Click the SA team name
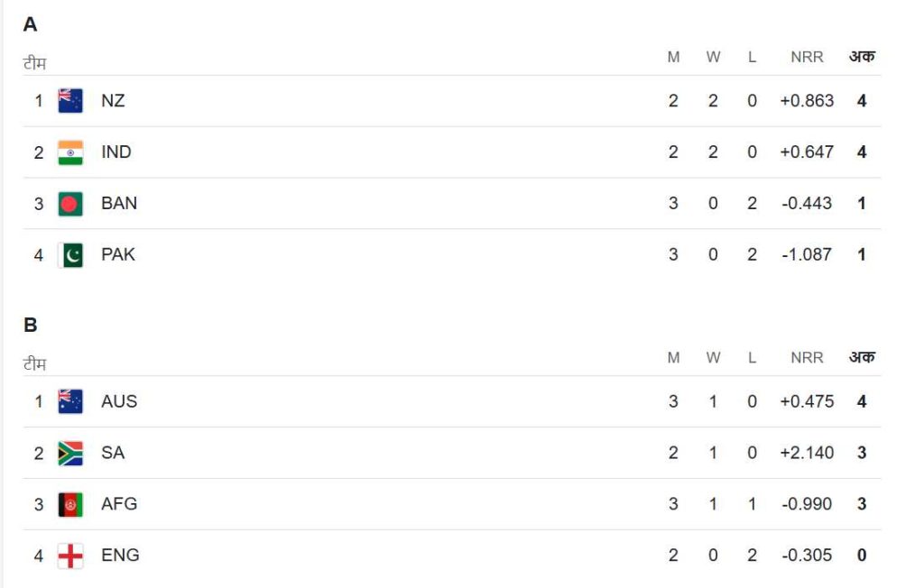This screenshot has width=924, height=588. pos(113,453)
